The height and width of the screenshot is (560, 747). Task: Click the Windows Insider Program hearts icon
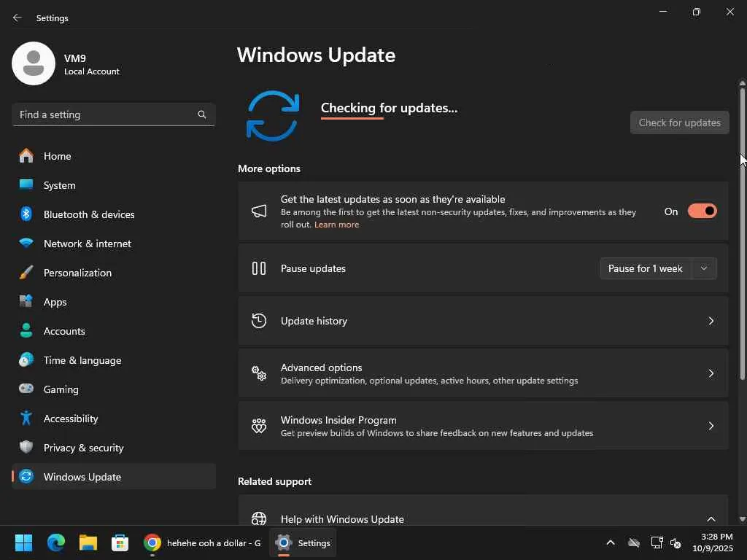(259, 426)
